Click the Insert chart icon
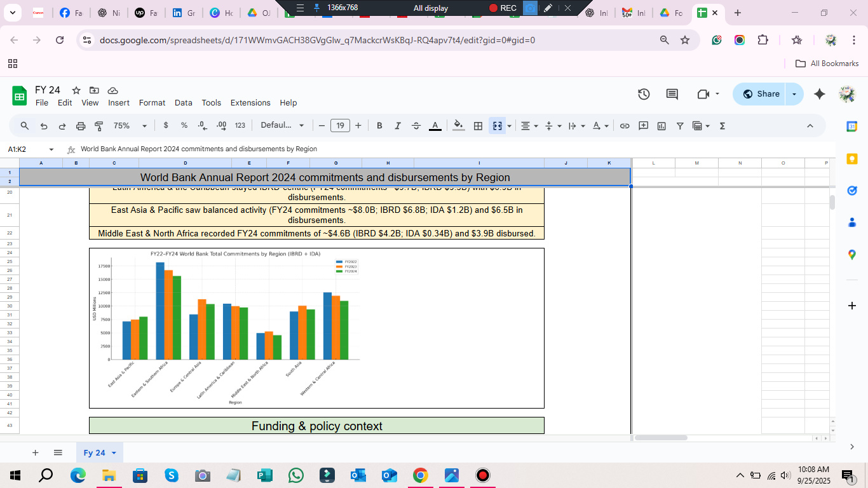The width and height of the screenshot is (868, 488). 661,126
